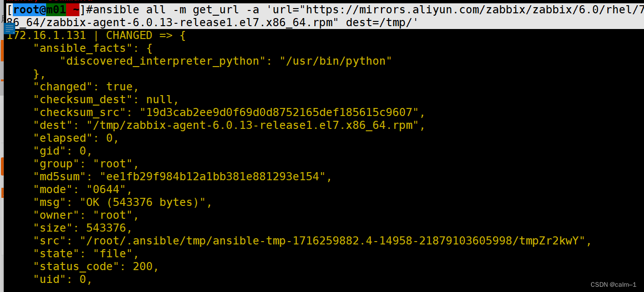Click the "owner": "root" line

86,215
